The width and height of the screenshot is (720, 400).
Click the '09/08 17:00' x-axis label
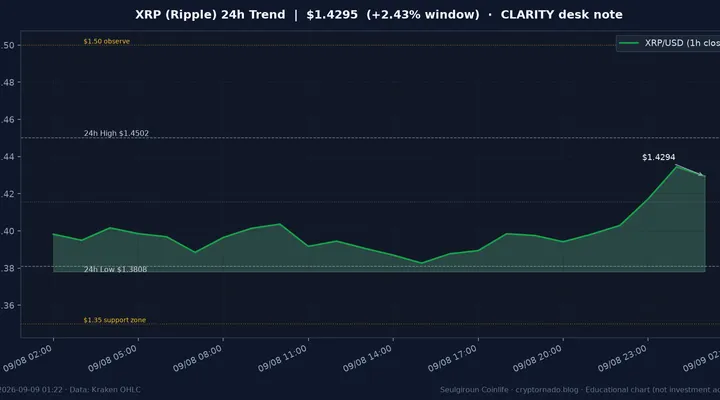[x=452, y=358]
